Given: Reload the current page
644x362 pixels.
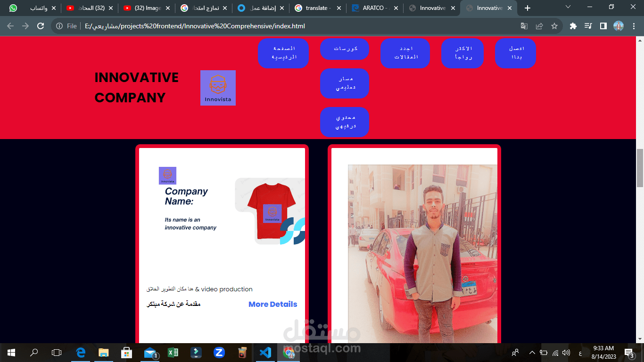Looking at the screenshot, I should pyautogui.click(x=40, y=26).
